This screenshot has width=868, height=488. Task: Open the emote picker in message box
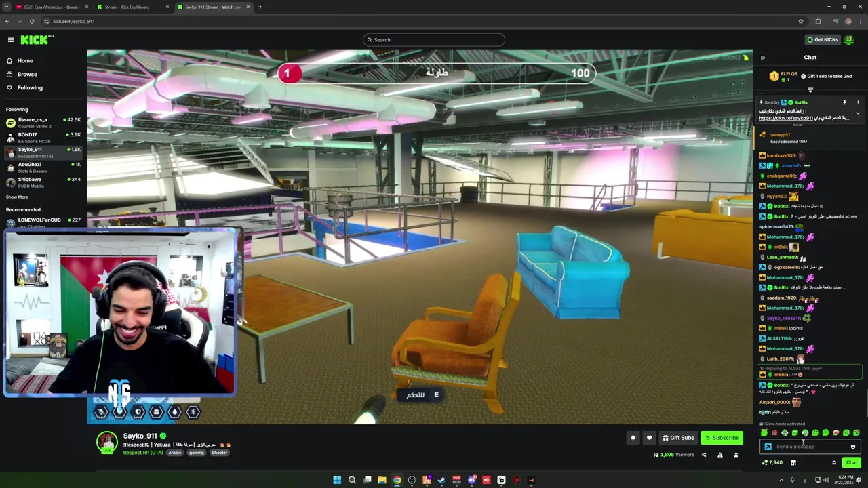click(x=853, y=447)
